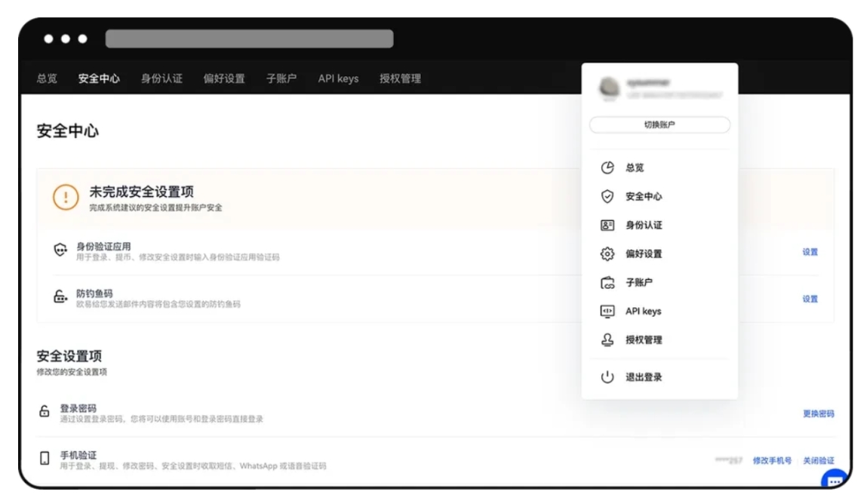Click the gear 偏好设置 icon in dropdown
The height and width of the screenshot is (504, 864).
tap(607, 254)
